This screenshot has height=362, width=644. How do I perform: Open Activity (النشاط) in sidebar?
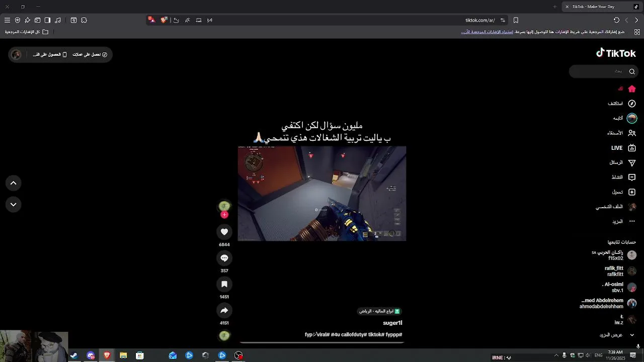[x=623, y=177]
